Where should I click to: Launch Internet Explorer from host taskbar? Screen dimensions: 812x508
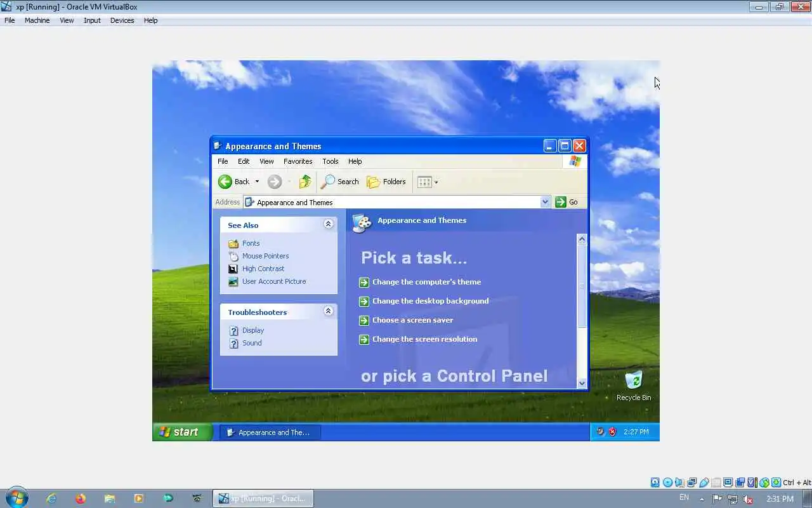(x=51, y=498)
